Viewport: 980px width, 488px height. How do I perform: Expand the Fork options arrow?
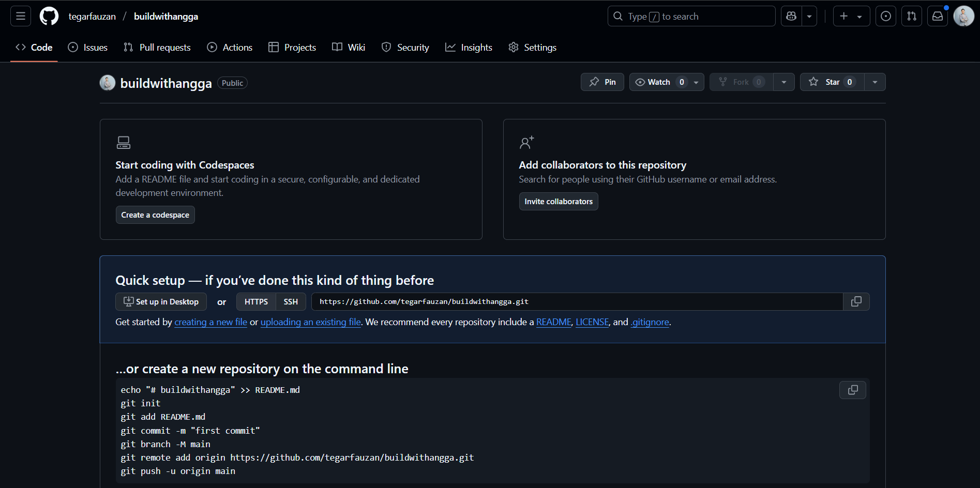click(x=784, y=82)
